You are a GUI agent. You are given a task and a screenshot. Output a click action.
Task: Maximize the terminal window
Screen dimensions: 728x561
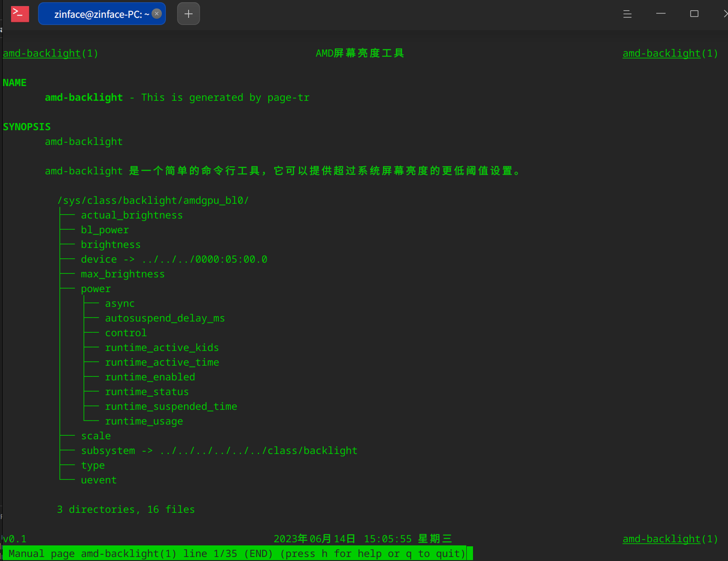(x=694, y=14)
